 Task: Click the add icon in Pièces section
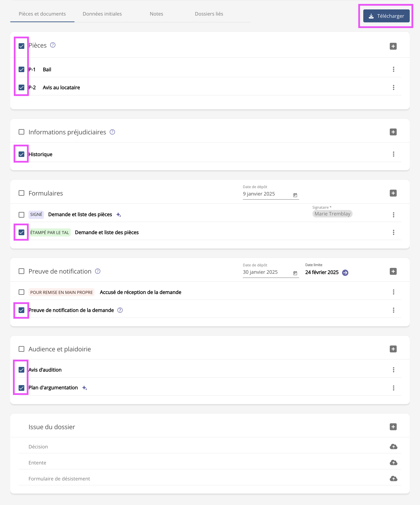393,46
